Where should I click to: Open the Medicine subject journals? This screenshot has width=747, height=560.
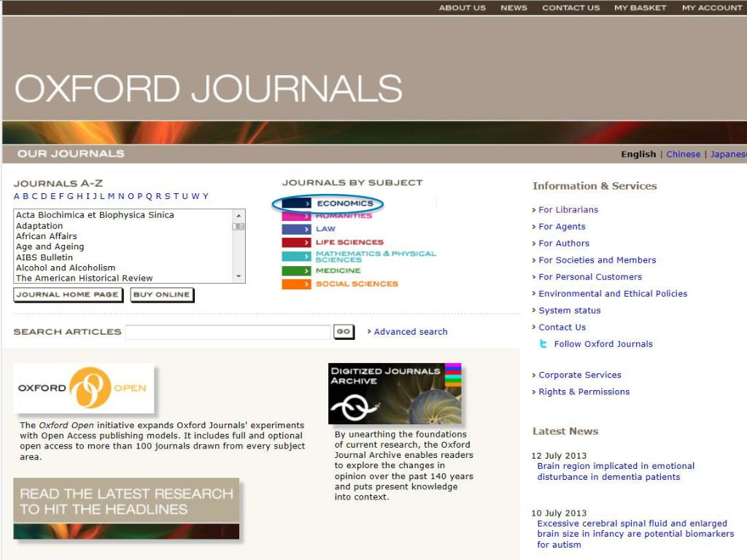pos(338,271)
